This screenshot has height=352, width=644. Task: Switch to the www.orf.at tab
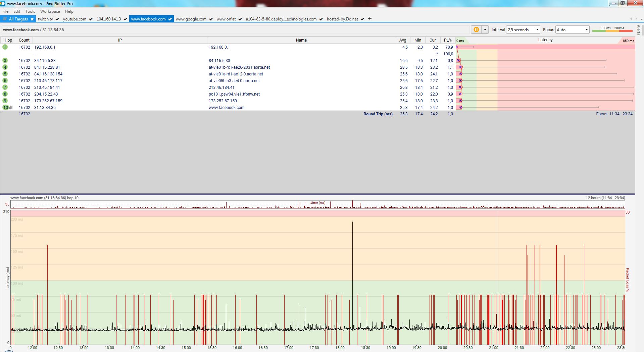tap(226, 19)
